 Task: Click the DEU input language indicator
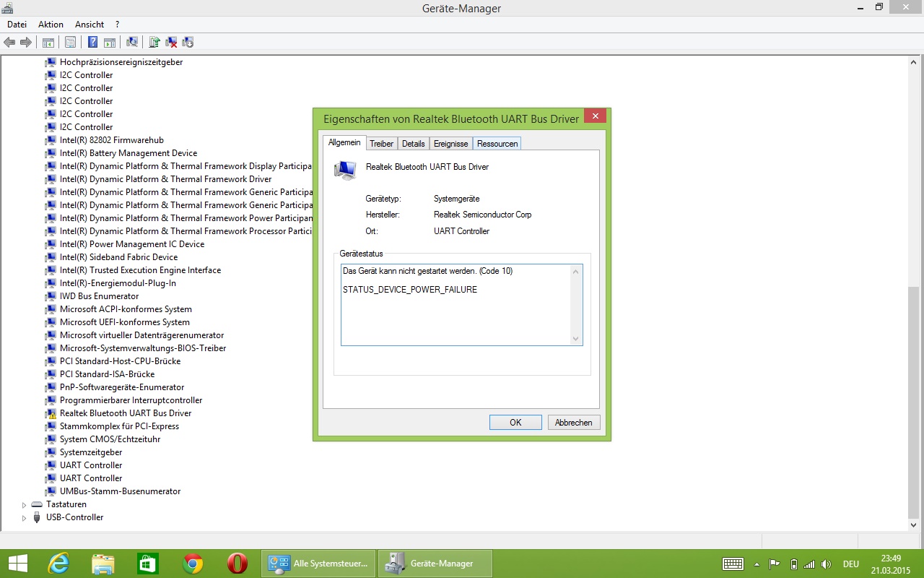(x=851, y=564)
